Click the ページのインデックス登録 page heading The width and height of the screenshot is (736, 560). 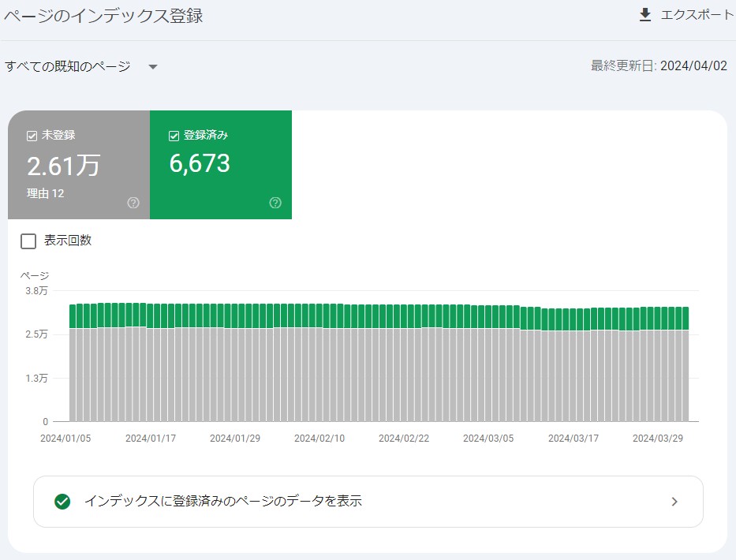coord(103,16)
